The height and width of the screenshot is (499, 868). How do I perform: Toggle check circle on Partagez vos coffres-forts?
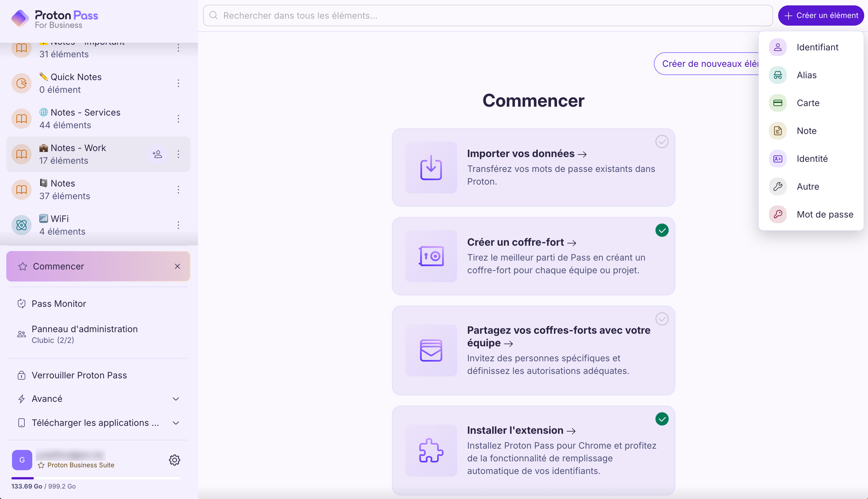pyautogui.click(x=662, y=319)
